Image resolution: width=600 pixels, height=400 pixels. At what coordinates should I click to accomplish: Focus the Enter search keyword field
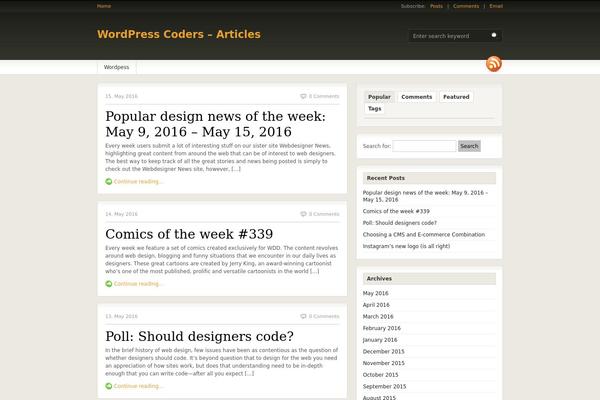(x=448, y=36)
